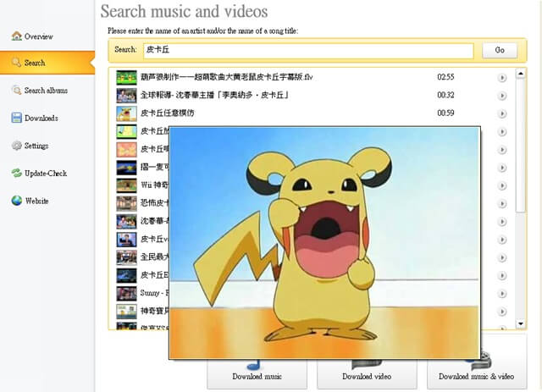Click play button on the Sunny result row

pyautogui.click(x=502, y=294)
